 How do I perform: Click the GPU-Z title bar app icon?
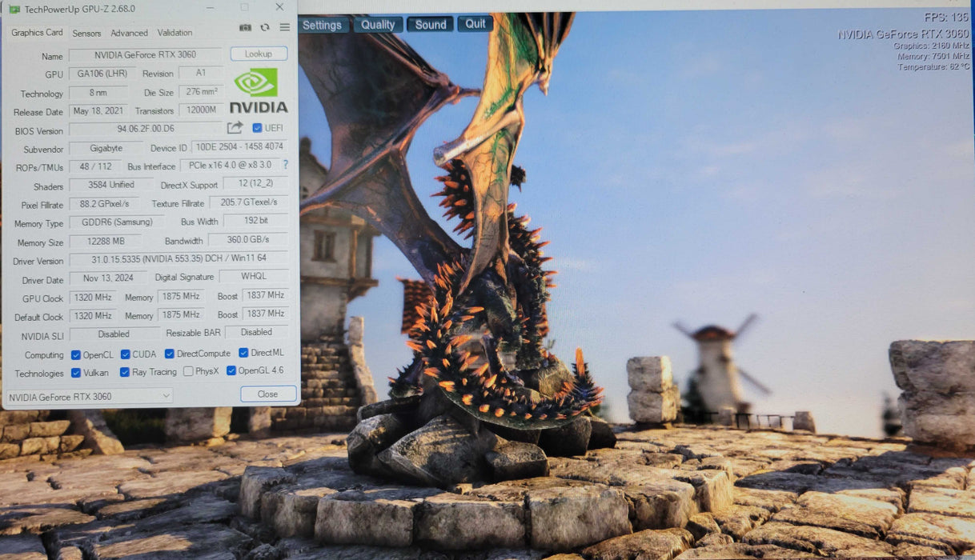pyautogui.click(x=14, y=9)
